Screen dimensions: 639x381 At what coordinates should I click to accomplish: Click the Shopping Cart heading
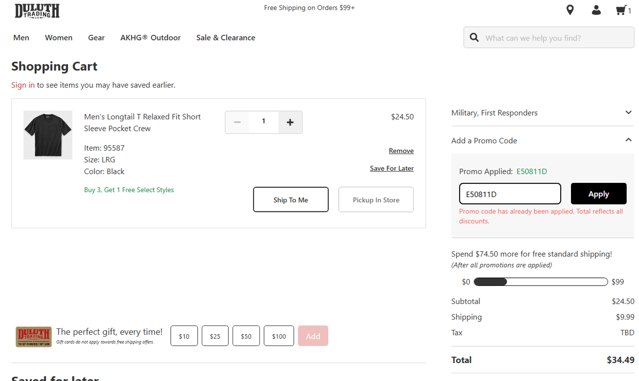click(54, 66)
